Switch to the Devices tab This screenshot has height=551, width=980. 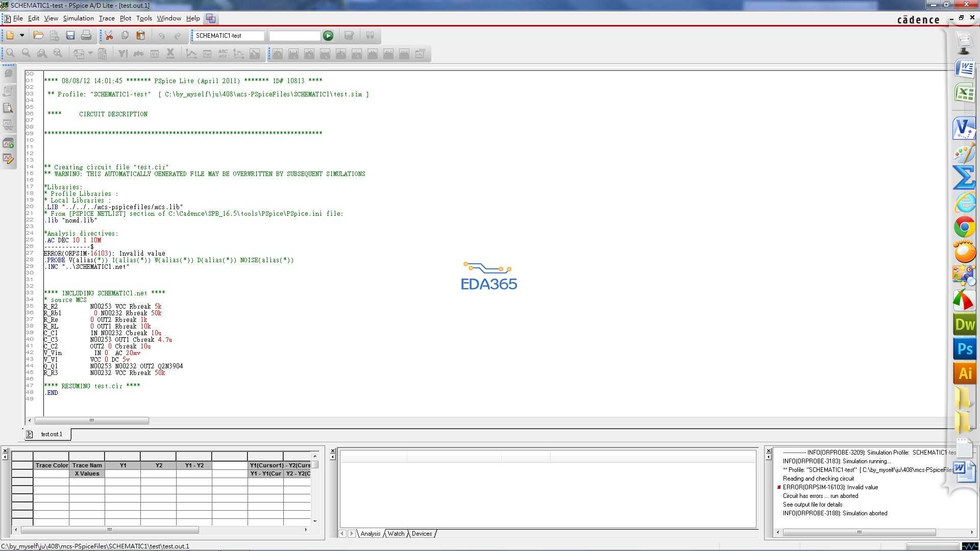click(422, 534)
